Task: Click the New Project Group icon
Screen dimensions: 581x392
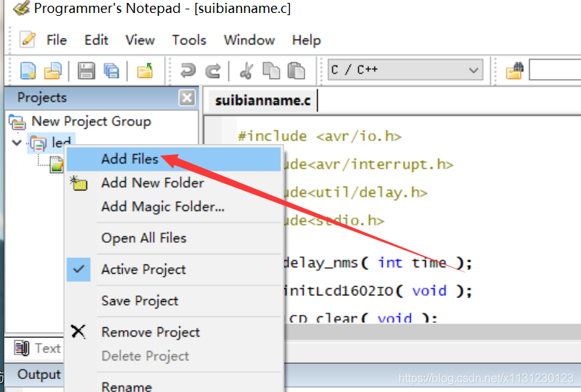Action: point(17,122)
